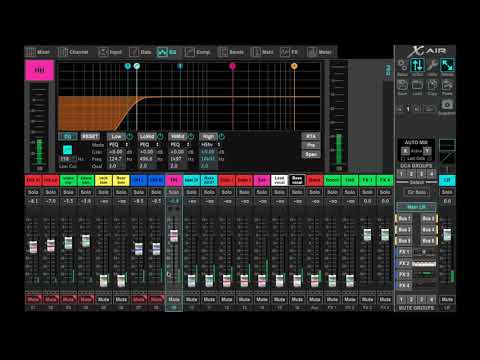The image size is (480, 360).
Task: Toggle the HiMid band power button
Action: click(x=191, y=136)
